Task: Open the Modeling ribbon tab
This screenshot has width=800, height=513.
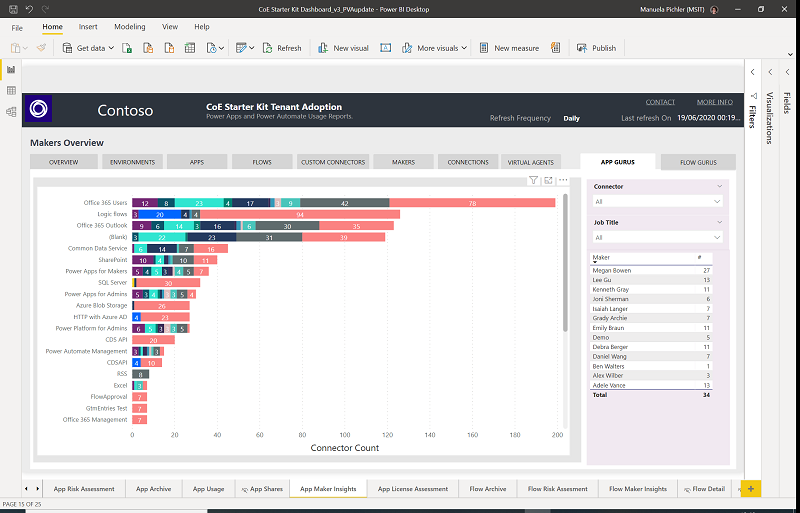Action: click(130, 27)
